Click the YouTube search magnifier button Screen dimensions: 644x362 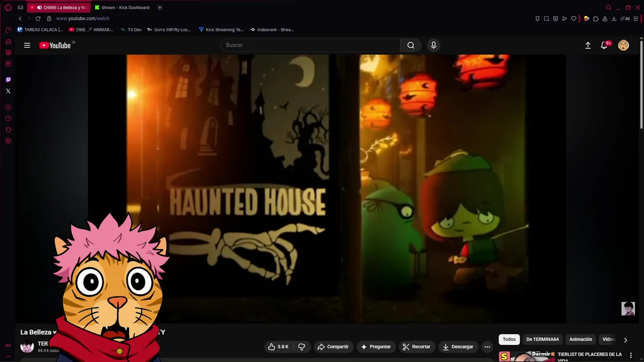[x=411, y=45]
